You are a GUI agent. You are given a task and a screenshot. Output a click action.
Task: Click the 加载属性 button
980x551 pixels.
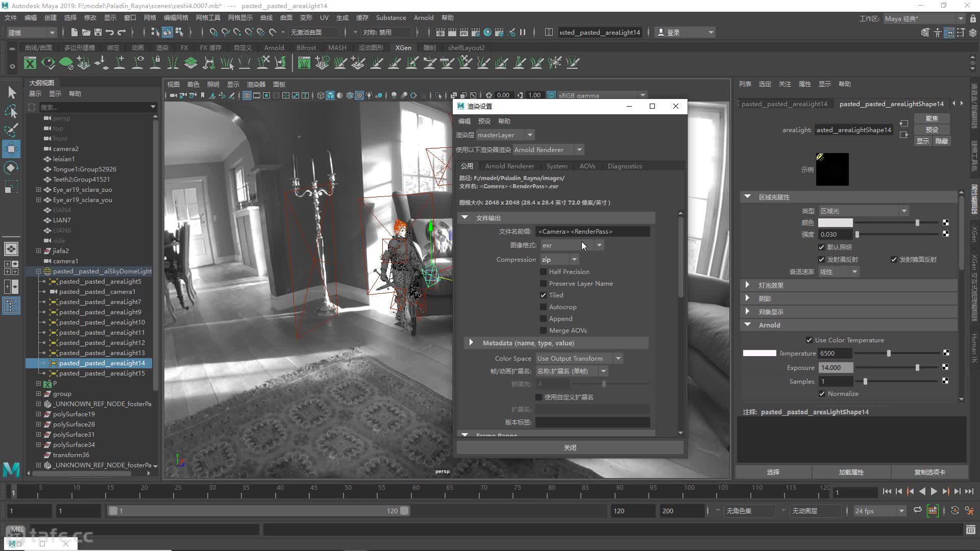click(x=851, y=472)
